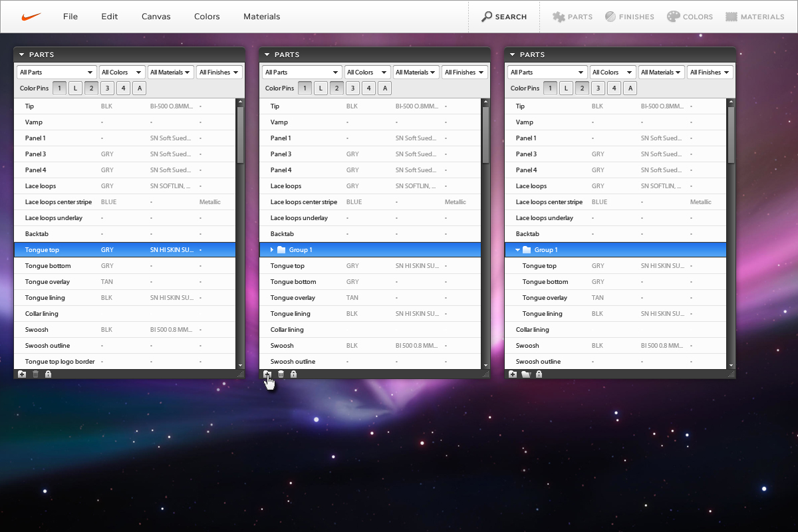The height and width of the screenshot is (532, 798).
Task: Collapse Group 1 folder in right panel
Action: point(517,250)
